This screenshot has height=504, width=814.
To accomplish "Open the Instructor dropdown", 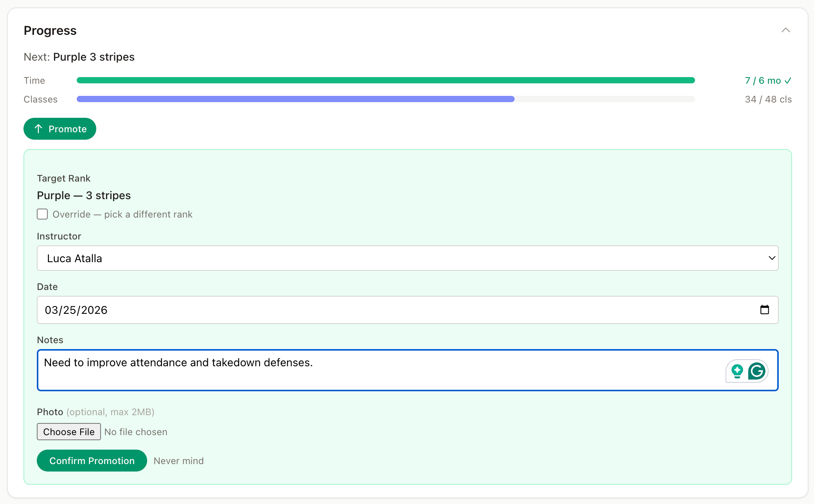I will 407,258.
